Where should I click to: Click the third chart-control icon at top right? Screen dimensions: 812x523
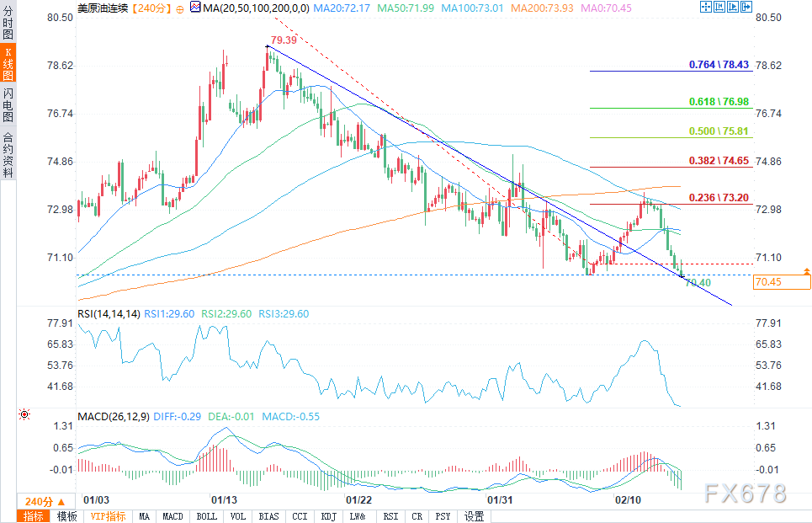pos(732,7)
